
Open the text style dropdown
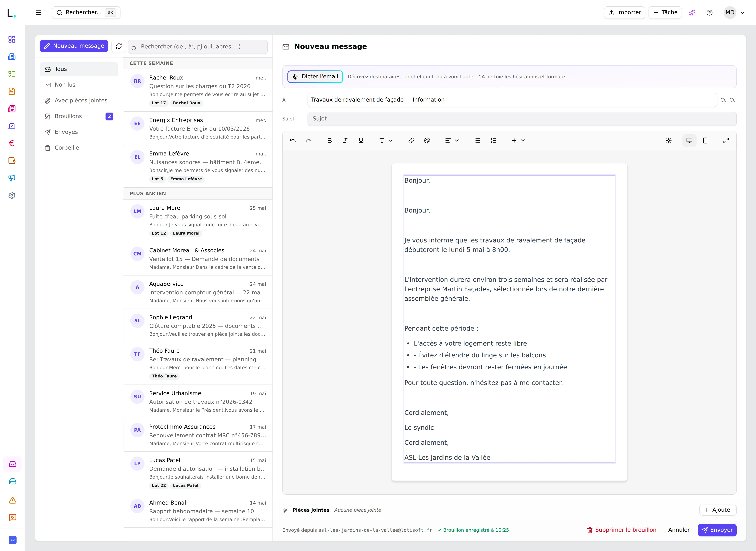[386, 141]
